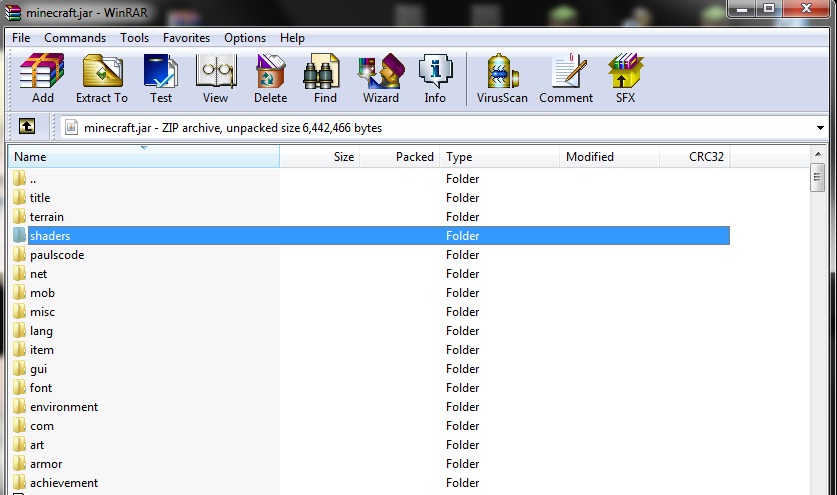Click the shaders folder icon
Viewport: 837px width, 495px height.
[x=19, y=235]
